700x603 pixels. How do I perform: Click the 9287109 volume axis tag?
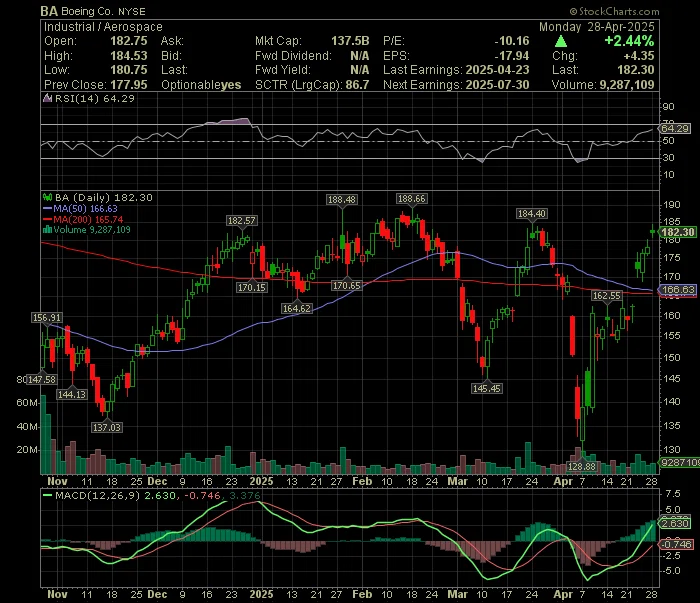pos(679,462)
